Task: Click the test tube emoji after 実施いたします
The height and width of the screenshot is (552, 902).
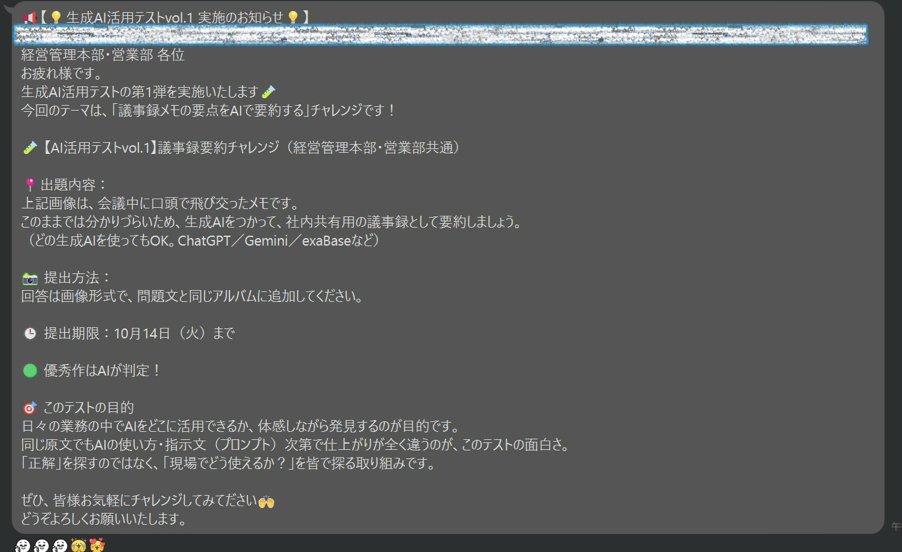Action: click(x=268, y=92)
